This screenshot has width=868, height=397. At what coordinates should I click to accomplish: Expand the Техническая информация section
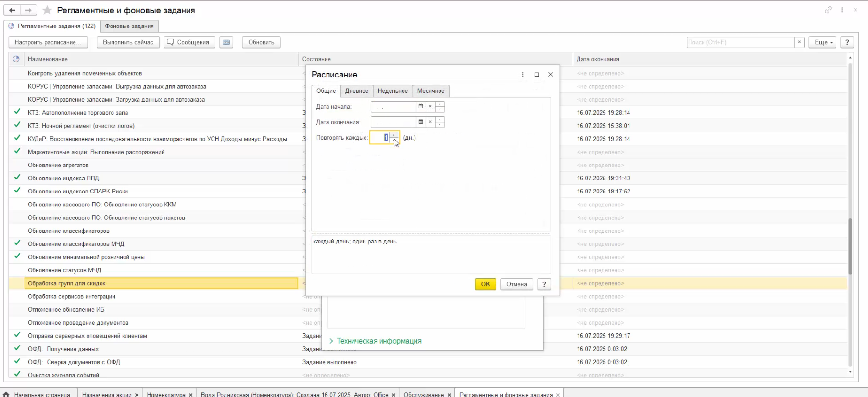[x=375, y=341]
